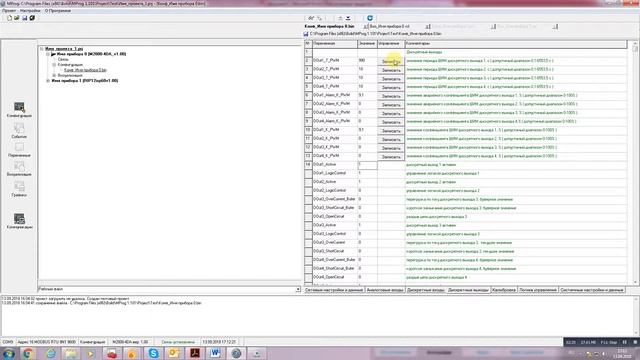Open Outlook from the taskbar
Viewport: 640px width, 360px height.
click(x=174, y=353)
